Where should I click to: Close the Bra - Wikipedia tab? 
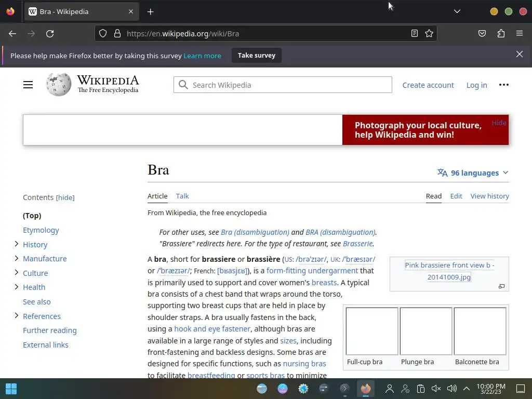point(131,11)
